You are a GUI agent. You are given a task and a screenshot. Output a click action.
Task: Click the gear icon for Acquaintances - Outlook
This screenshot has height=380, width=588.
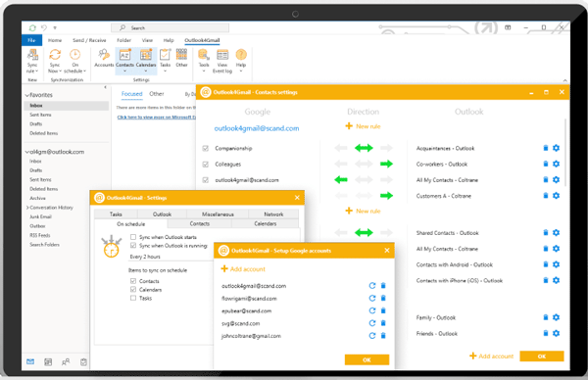click(x=556, y=148)
